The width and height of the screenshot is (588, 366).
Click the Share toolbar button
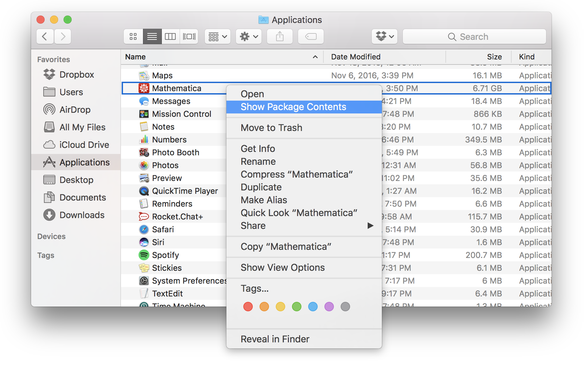click(280, 36)
